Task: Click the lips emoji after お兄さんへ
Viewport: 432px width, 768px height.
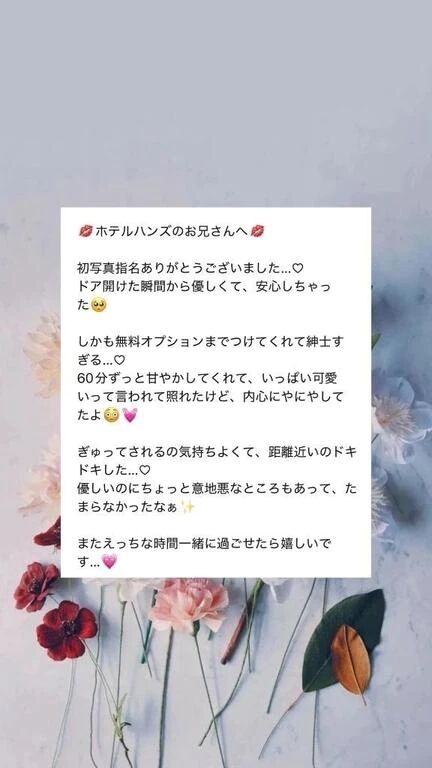Action: click(x=257, y=231)
